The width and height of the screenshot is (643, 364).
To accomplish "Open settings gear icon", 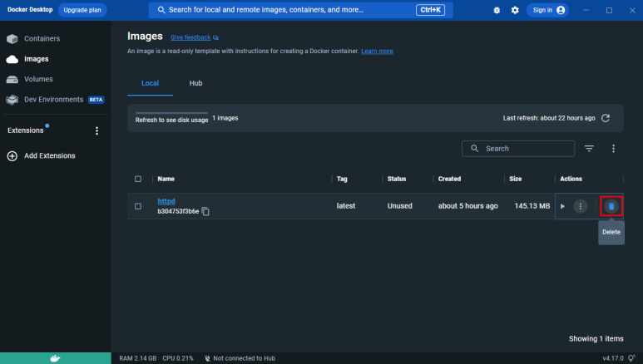I will pyautogui.click(x=515, y=10).
